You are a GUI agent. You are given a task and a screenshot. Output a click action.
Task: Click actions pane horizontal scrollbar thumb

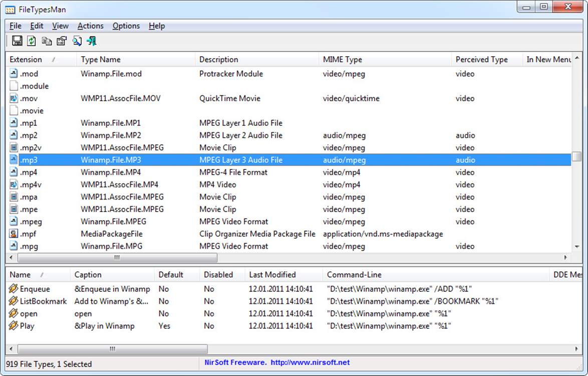click(113, 349)
